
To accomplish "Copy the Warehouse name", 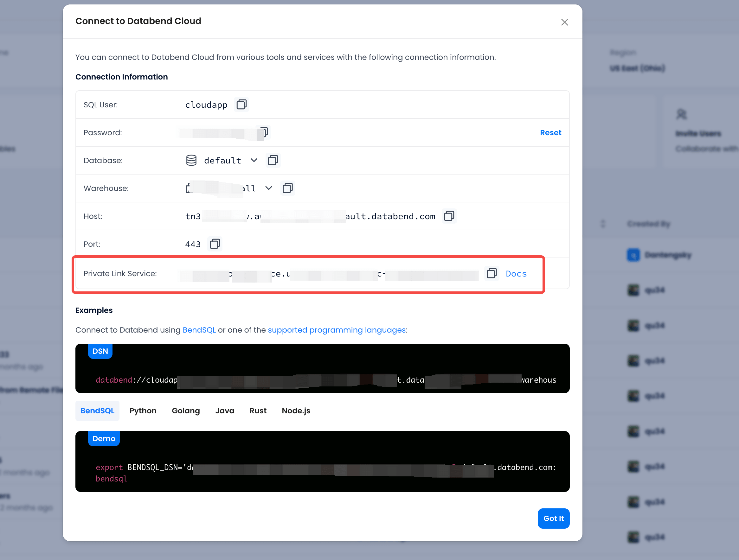I will [288, 188].
